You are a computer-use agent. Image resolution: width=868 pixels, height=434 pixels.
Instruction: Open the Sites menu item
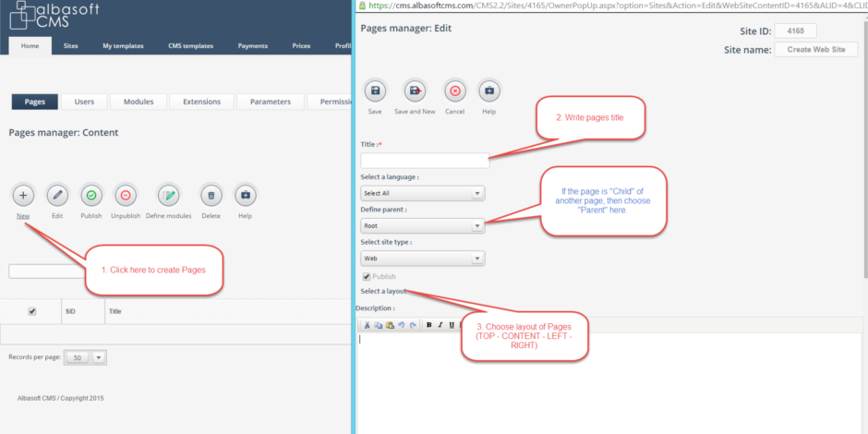click(x=71, y=46)
